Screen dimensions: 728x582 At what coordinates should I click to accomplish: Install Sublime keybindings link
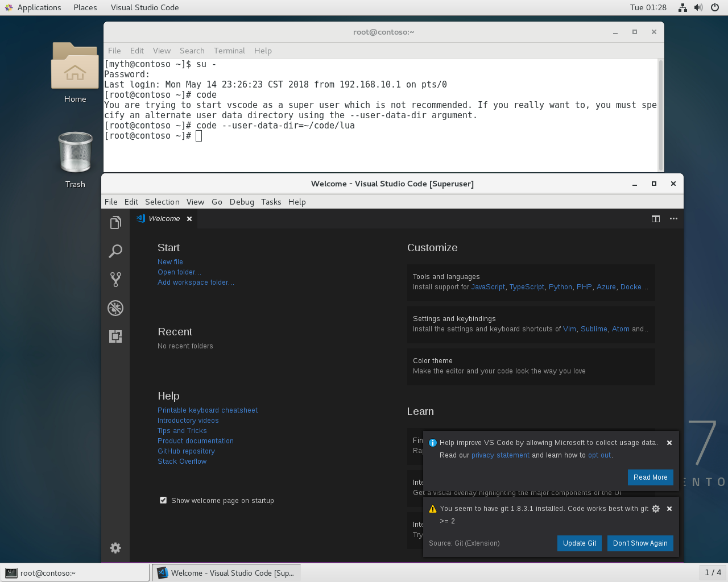tap(594, 329)
